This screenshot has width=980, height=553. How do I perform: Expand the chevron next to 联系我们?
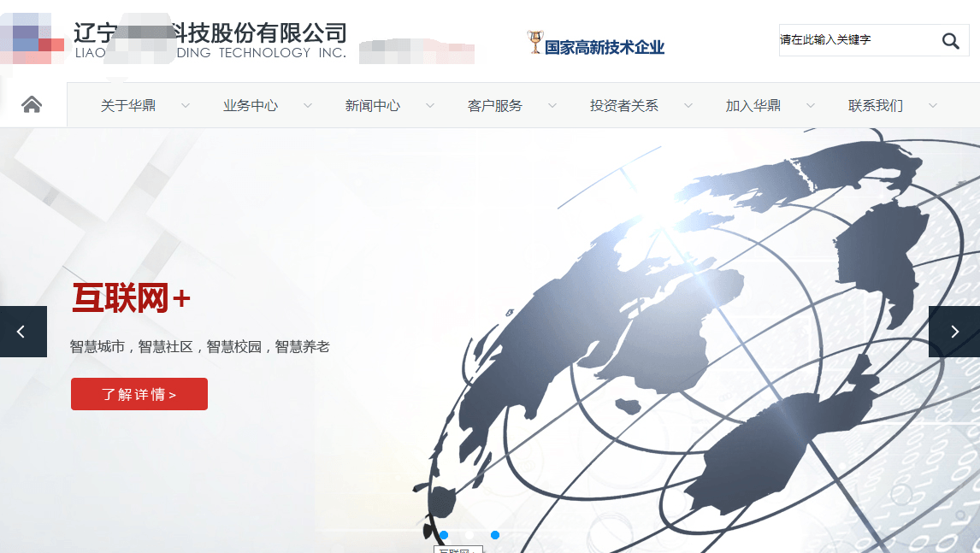pos(932,106)
